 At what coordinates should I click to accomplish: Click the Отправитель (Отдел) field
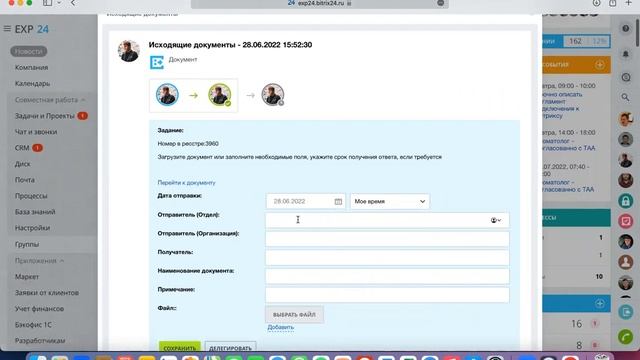tap(387, 220)
